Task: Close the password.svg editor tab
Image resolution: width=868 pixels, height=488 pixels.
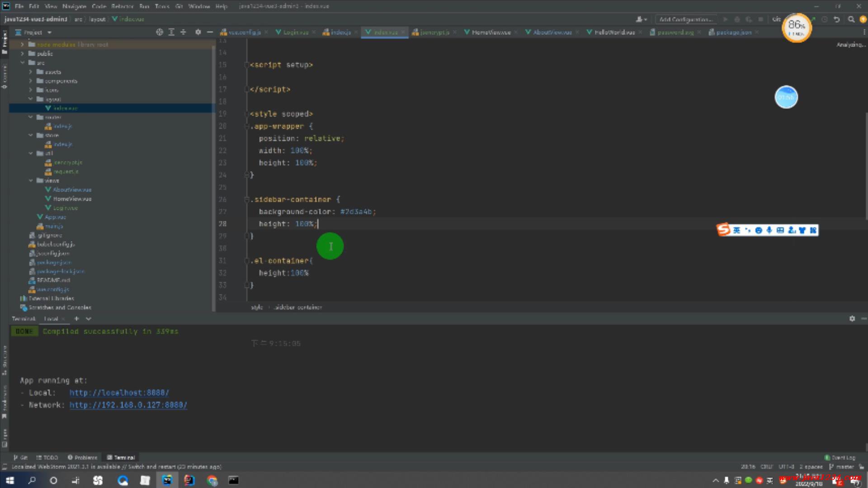Action: point(699,32)
